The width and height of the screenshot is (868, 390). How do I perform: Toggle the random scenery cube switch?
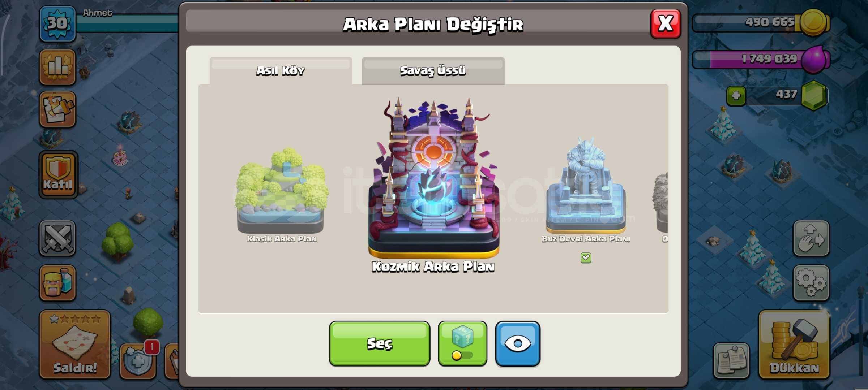click(462, 344)
